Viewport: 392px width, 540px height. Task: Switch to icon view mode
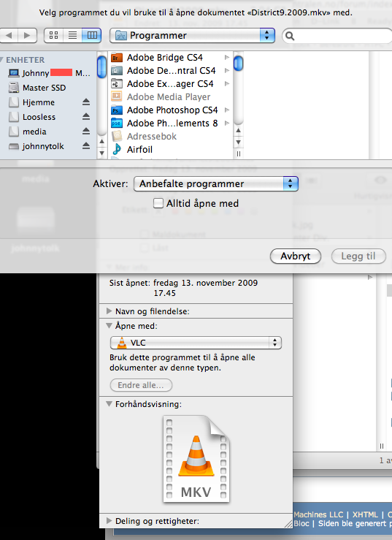(x=54, y=36)
